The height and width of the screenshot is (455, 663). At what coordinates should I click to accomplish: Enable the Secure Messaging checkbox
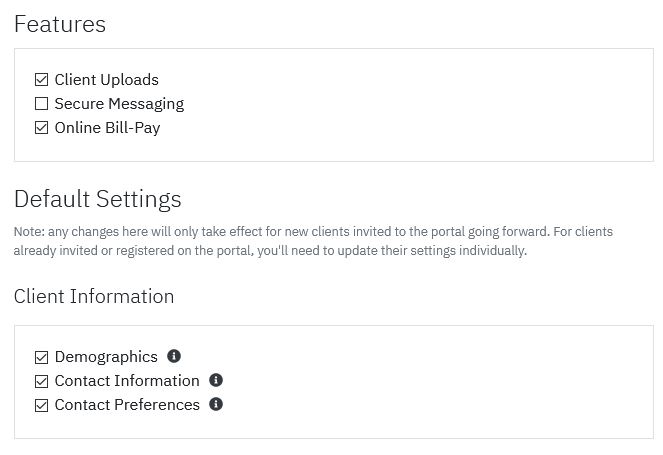tap(41, 104)
